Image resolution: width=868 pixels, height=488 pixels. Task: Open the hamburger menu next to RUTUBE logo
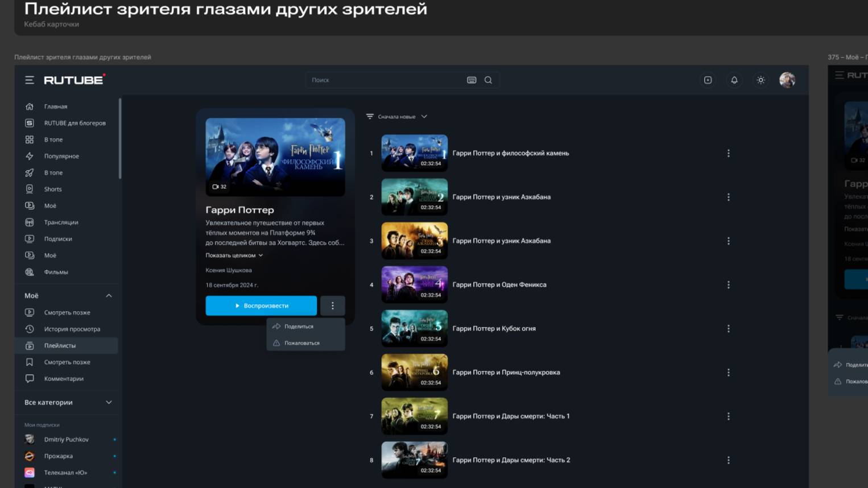point(30,80)
